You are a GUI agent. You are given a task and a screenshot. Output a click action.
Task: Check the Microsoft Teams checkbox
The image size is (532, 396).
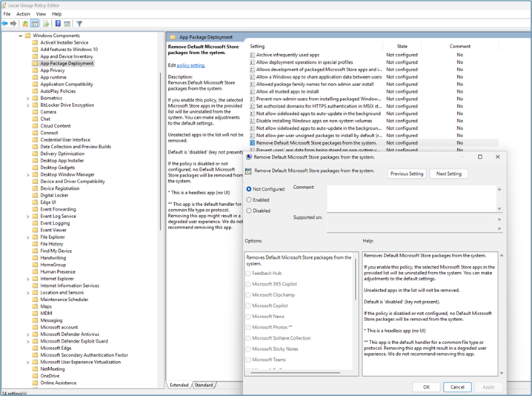pos(248,360)
